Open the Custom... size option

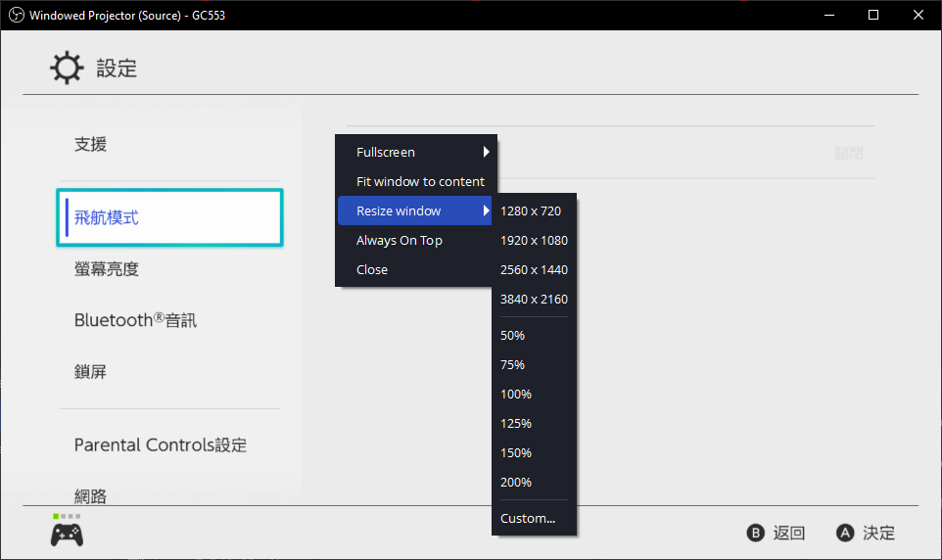[534, 518]
